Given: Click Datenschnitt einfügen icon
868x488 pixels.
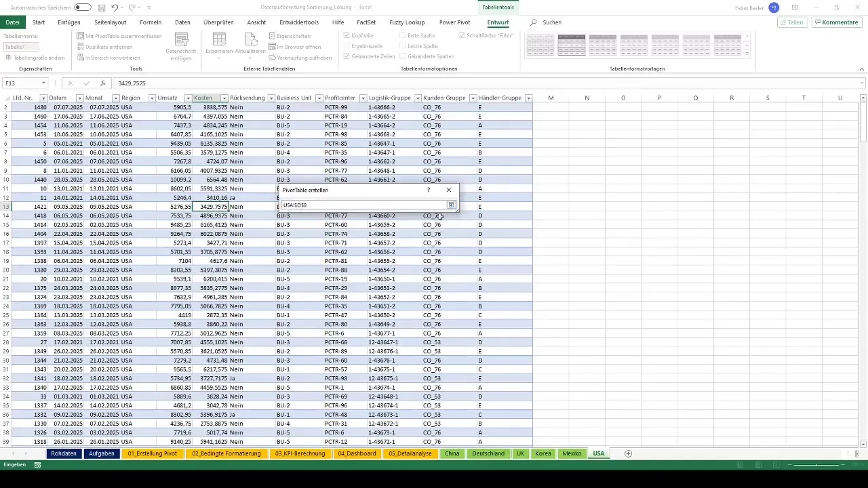Looking at the screenshot, I should click(181, 39).
